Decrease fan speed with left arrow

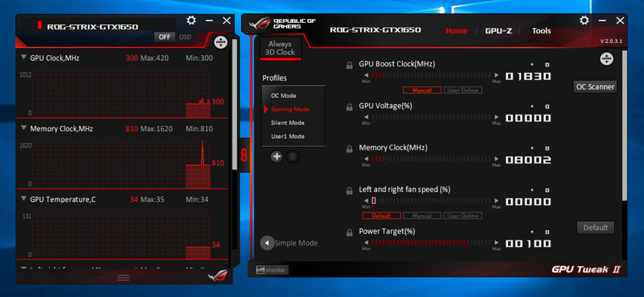(366, 201)
